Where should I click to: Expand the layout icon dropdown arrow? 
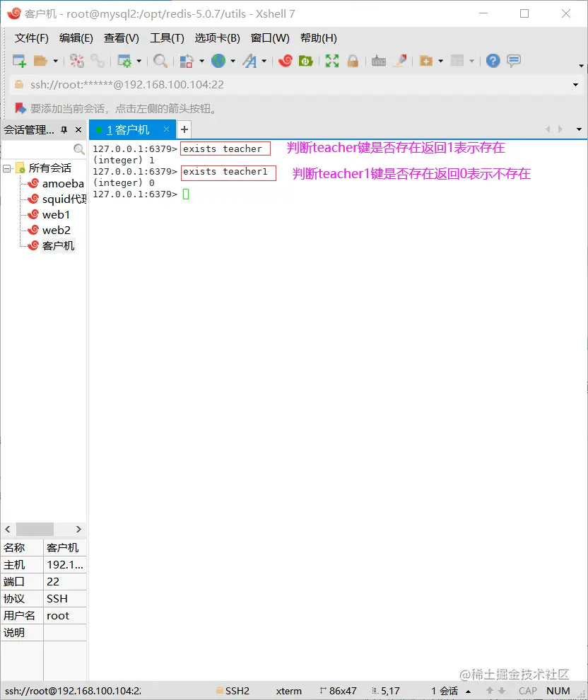pyautogui.click(x=471, y=61)
